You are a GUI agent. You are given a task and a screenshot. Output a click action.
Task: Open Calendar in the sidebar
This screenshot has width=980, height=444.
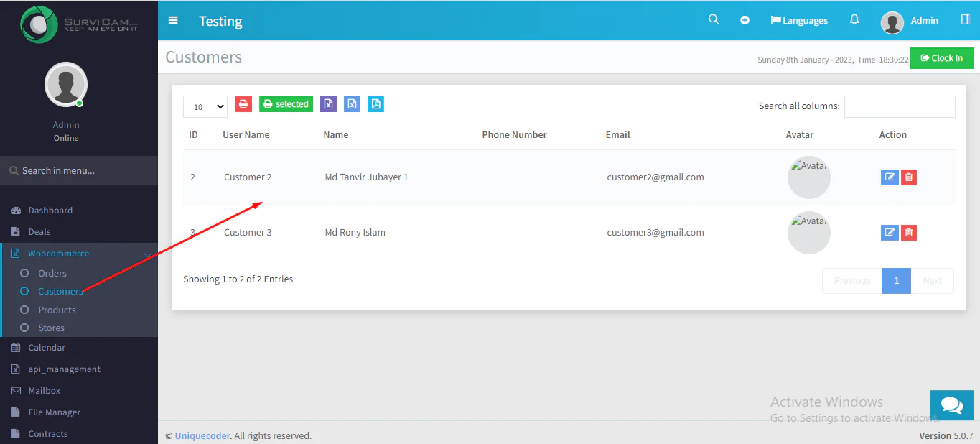coord(47,348)
